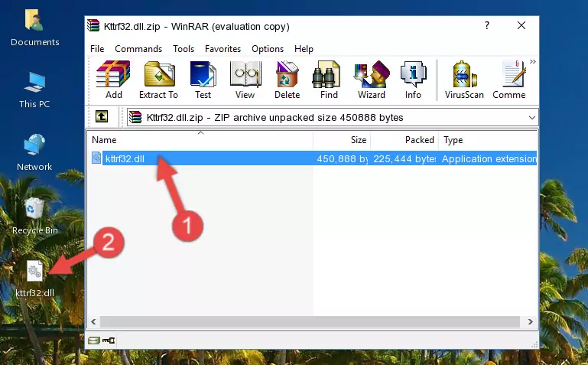Click the WinRAR title bar icon

click(x=93, y=25)
